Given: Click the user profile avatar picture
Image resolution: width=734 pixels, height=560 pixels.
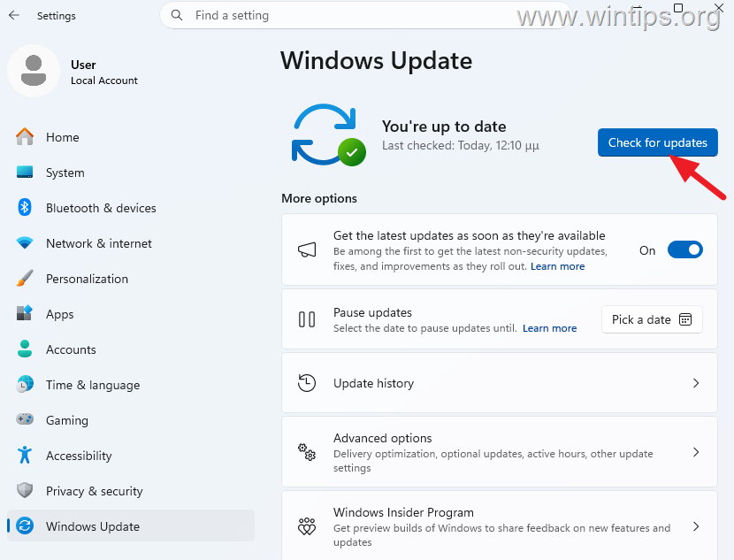Looking at the screenshot, I should (x=34, y=71).
